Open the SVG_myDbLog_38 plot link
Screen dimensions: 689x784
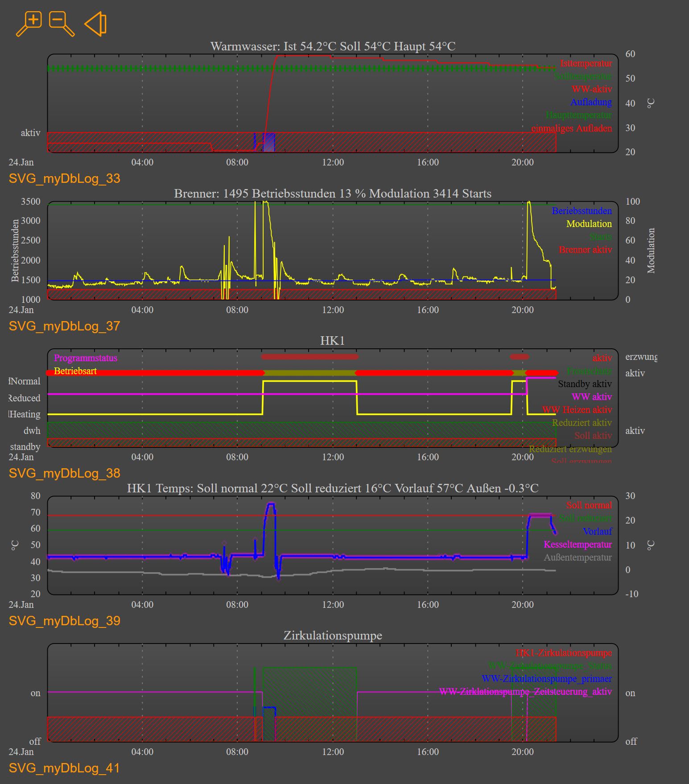click(65, 473)
